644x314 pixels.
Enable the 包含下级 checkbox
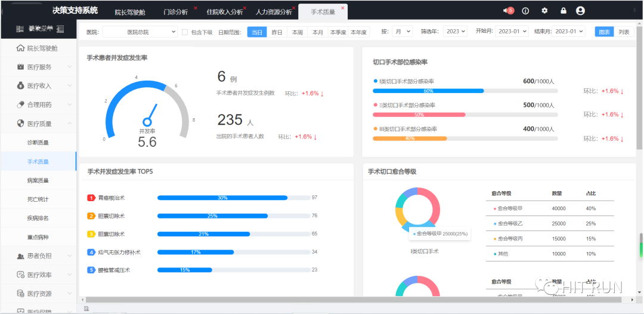click(x=185, y=32)
